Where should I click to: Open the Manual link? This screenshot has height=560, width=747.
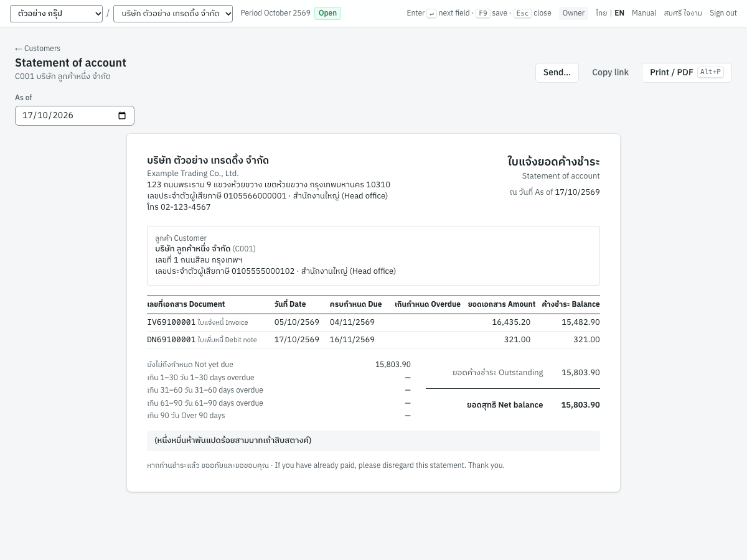644,13
